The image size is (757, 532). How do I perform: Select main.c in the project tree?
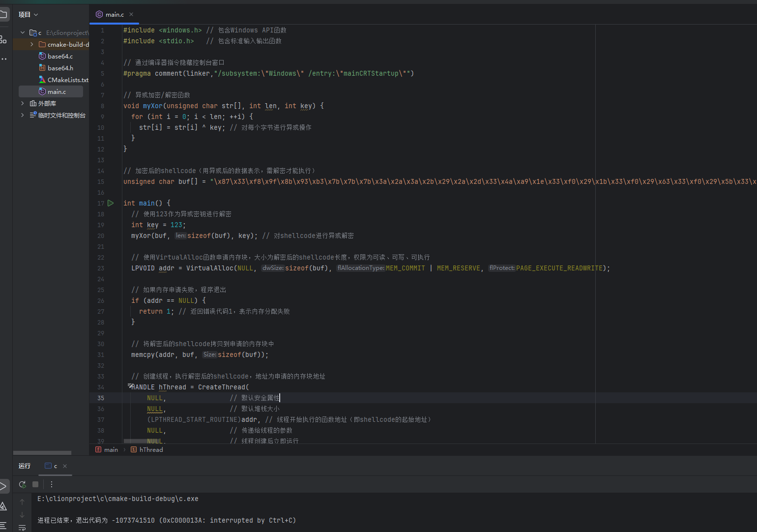tap(57, 91)
